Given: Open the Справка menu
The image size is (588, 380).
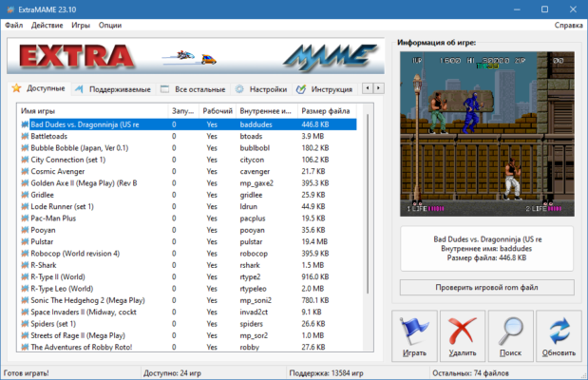Looking at the screenshot, I should pyautogui.click(x=567, y=25).
